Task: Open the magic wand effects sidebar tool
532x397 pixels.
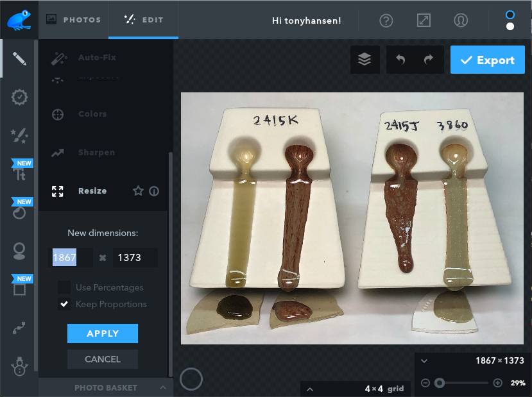Action: coord(19,135)
